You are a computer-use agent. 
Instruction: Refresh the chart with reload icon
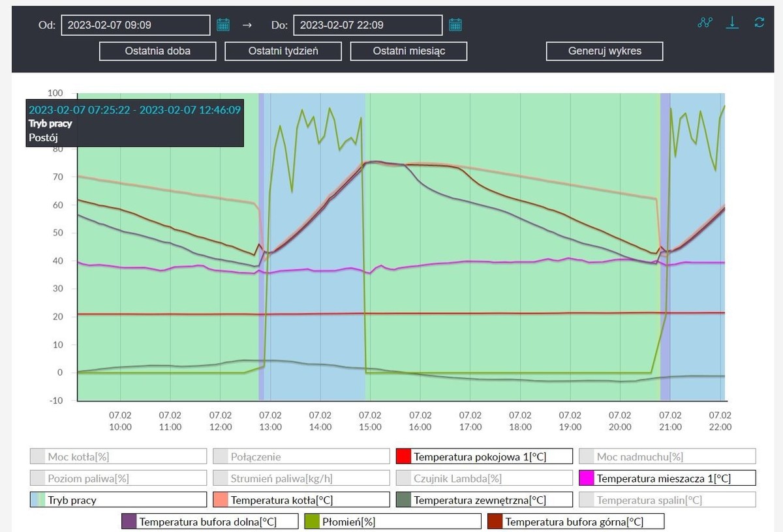point(759,23)
